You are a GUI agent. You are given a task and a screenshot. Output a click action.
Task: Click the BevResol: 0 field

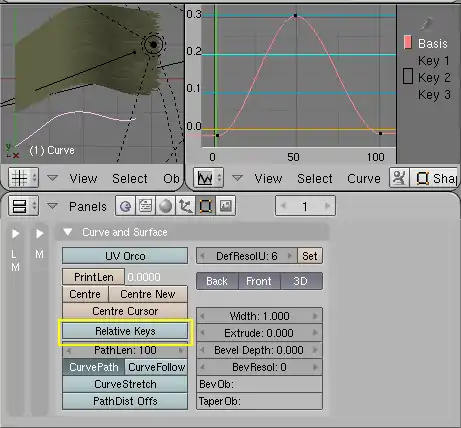tap(259, 367)
